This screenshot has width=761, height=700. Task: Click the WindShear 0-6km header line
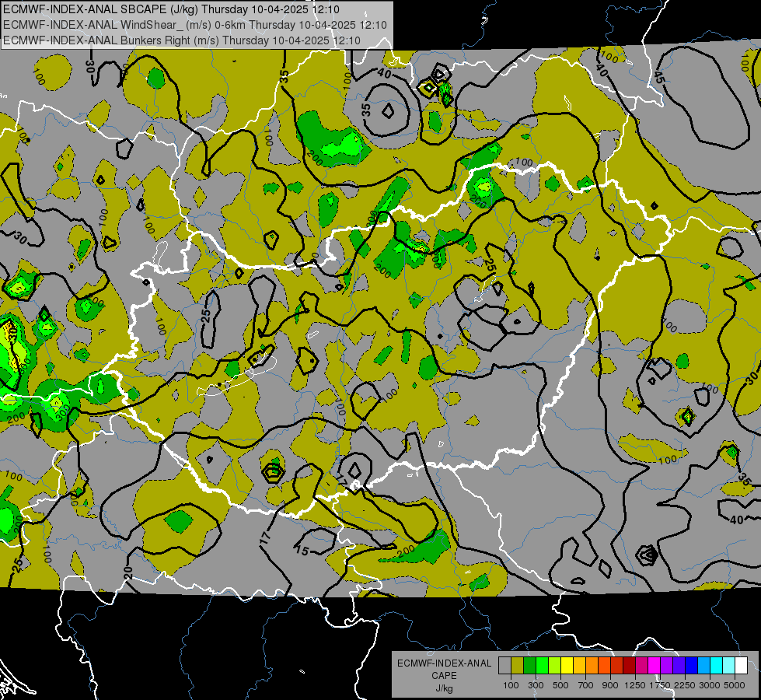tap(194, 25)
